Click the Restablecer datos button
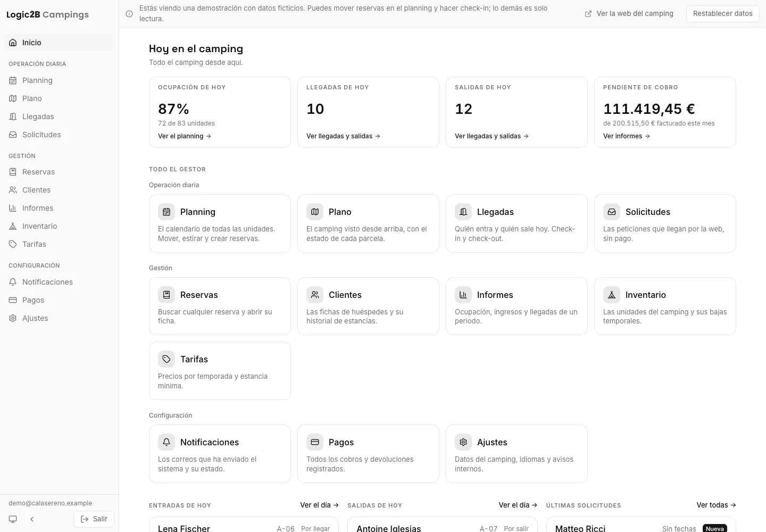The width and height of the screenshot is (766, 532). (722, 14)
